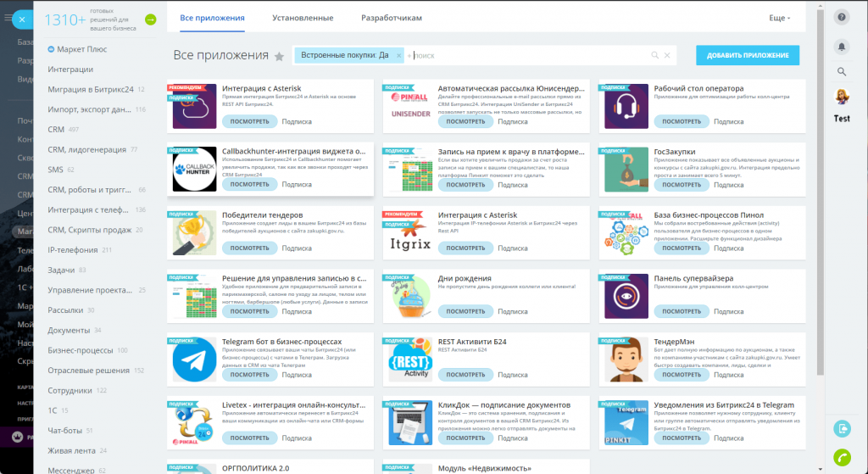The width and height of the screenshot is (868, 474).
Task: Open the hamburger menu behind the panel
Action: pyautogui.click(x=7, y=19)
